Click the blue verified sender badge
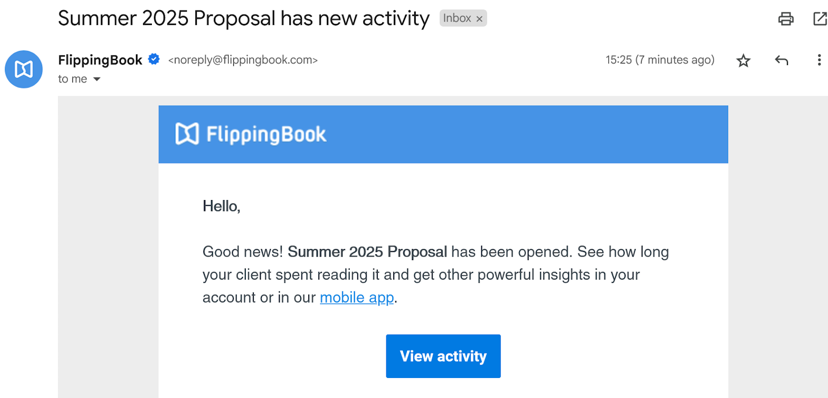 pyautogui.click(x=154, y=60)
